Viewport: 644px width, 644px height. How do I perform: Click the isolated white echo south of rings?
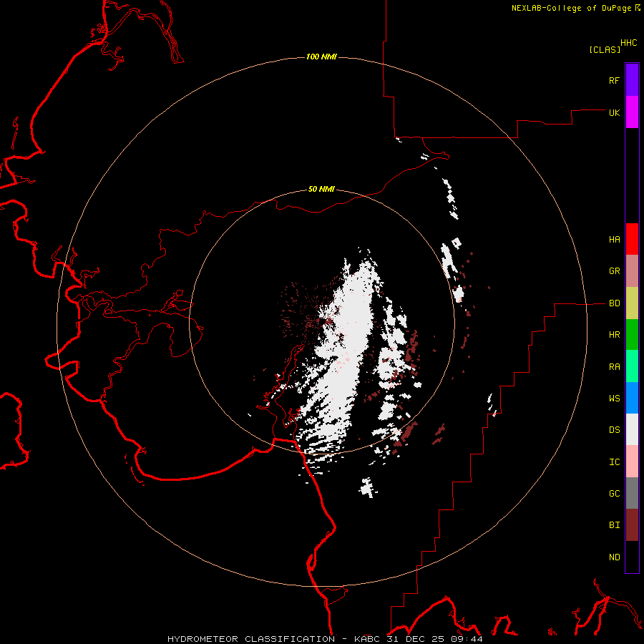coord(368,487)
